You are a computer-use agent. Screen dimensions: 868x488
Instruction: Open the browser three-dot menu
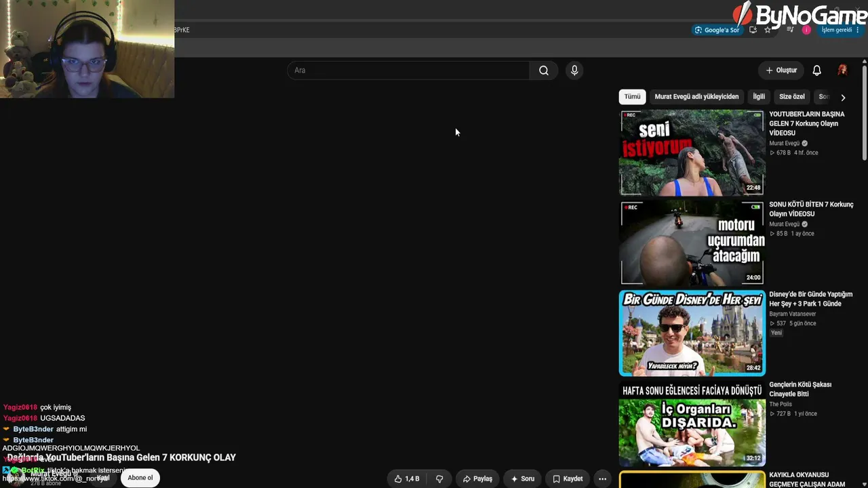click(x=858, y=30)
